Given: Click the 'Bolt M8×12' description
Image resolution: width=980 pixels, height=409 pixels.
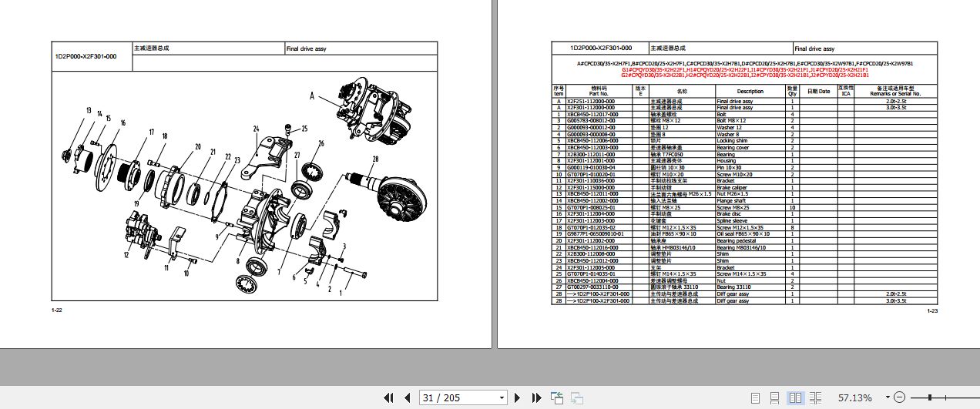Looking at the screenshot, I should point(730,120).
